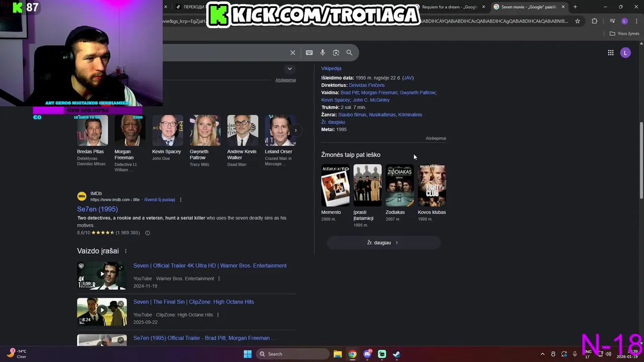Select Bredas Pitas cast card
Image resolution: width=644 pixels, height=362 pixels.
(x=92, y=141)
